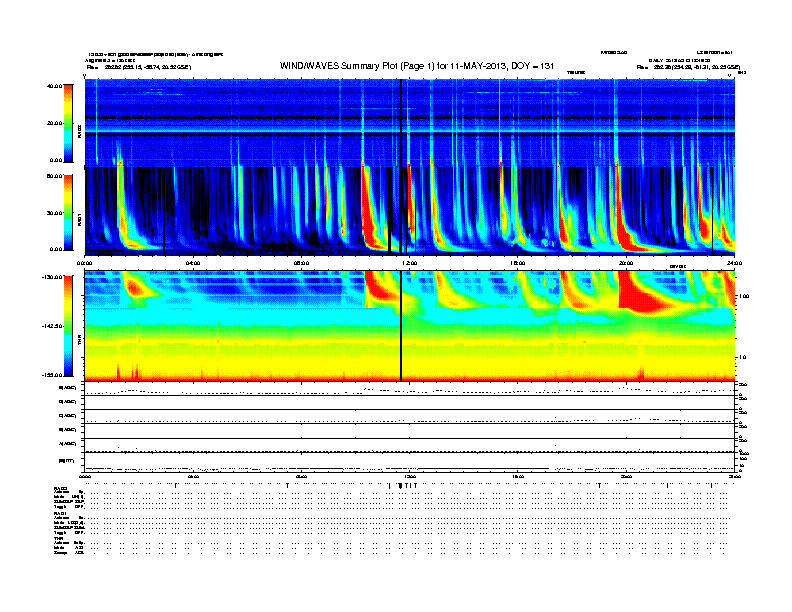792x612 pixels.
Task: Click 16:00 tick label under bottom line panel
Action: point(518,476)
